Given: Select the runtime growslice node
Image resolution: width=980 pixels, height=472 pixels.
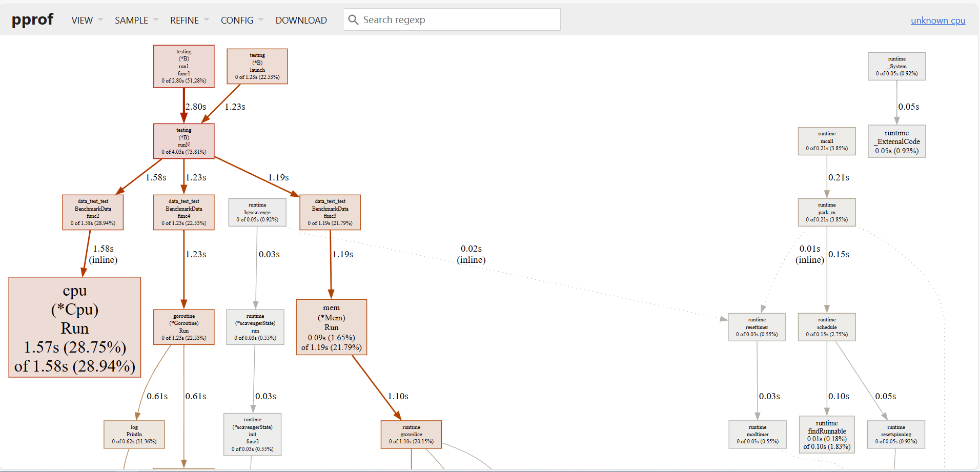Looking at the screenshot, I should pyautogui.click(x=411, y=435).
